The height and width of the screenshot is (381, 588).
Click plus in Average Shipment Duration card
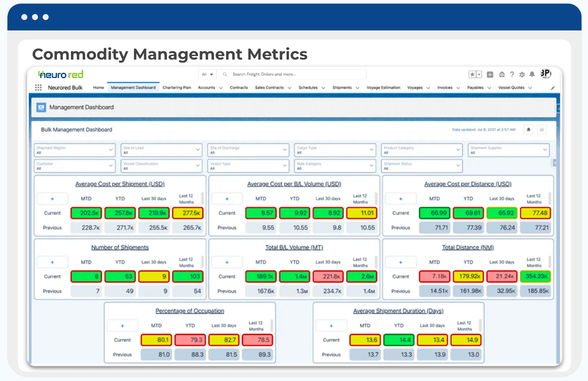(x=331, y=326)
